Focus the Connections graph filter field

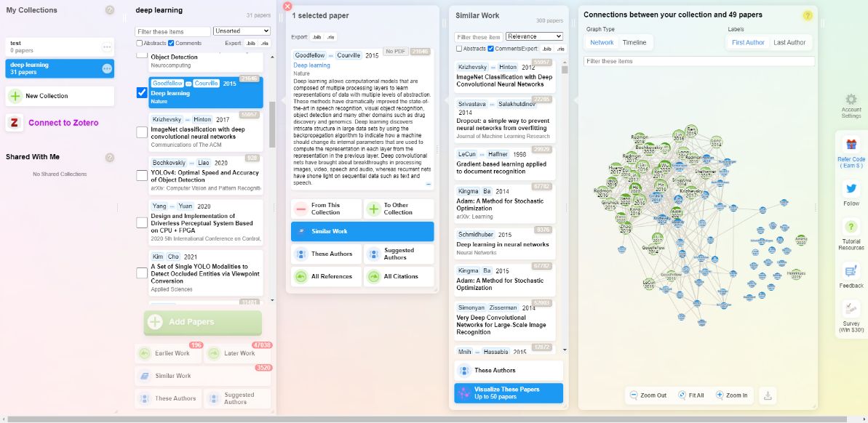tap(699, 61)
